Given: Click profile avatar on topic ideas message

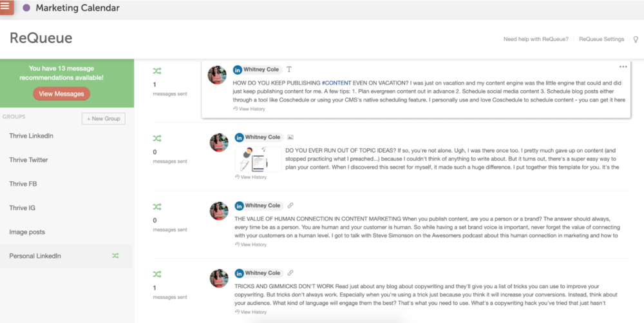Looking at the screenshot, I should (x=219, y=142).
